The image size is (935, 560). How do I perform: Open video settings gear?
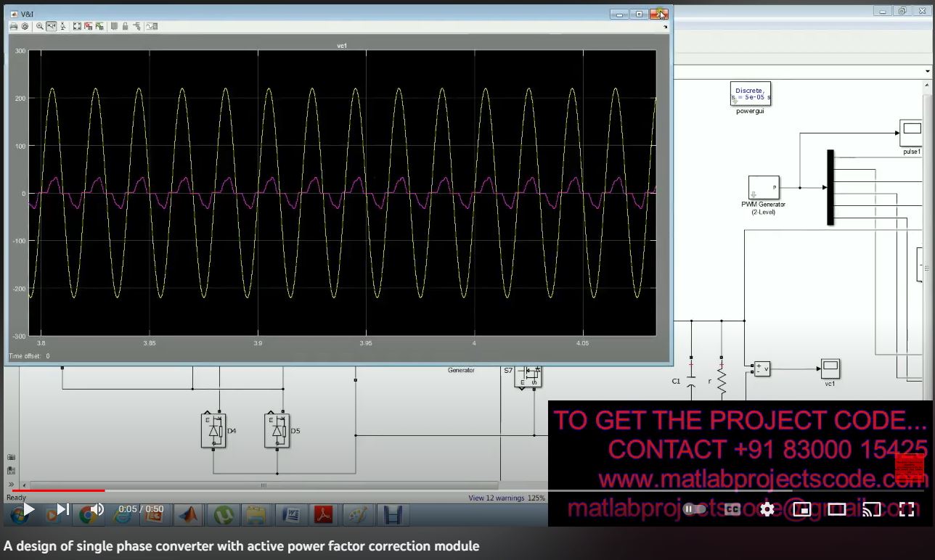[x=767, y=509]
